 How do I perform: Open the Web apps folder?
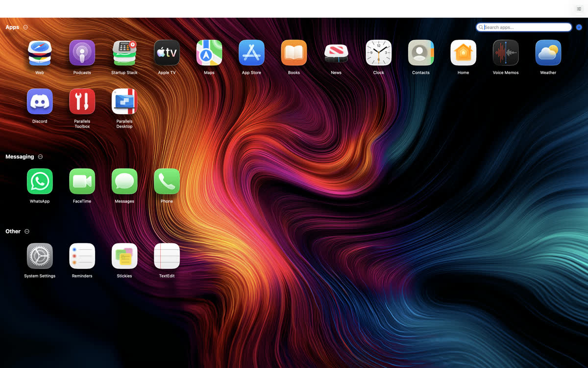[x=40, y=53]
